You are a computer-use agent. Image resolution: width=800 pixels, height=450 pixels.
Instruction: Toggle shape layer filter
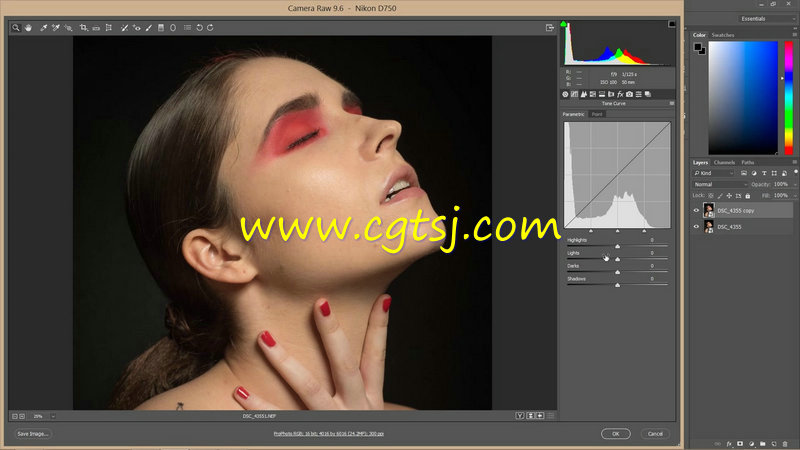[774, 173]
